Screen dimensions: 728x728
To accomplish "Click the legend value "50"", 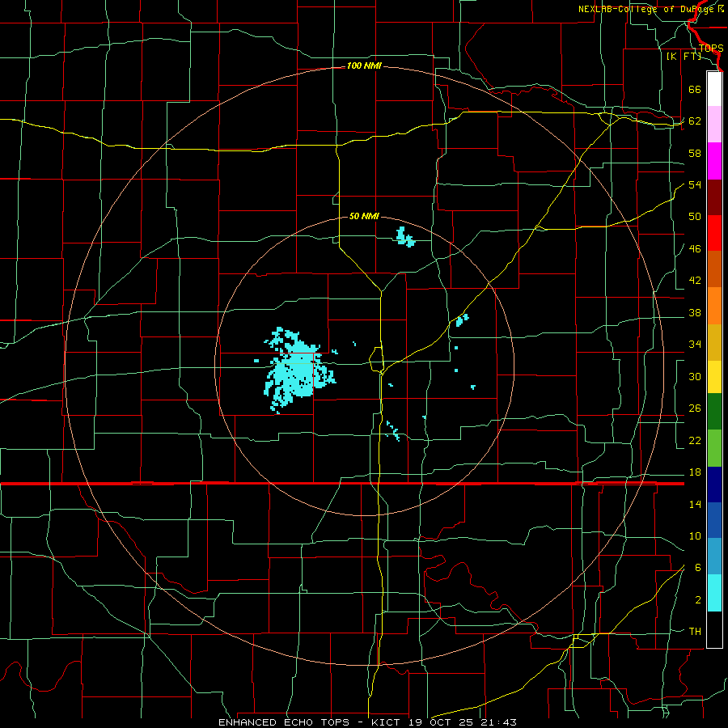I will pyautogui.click(x=695, y=217).
